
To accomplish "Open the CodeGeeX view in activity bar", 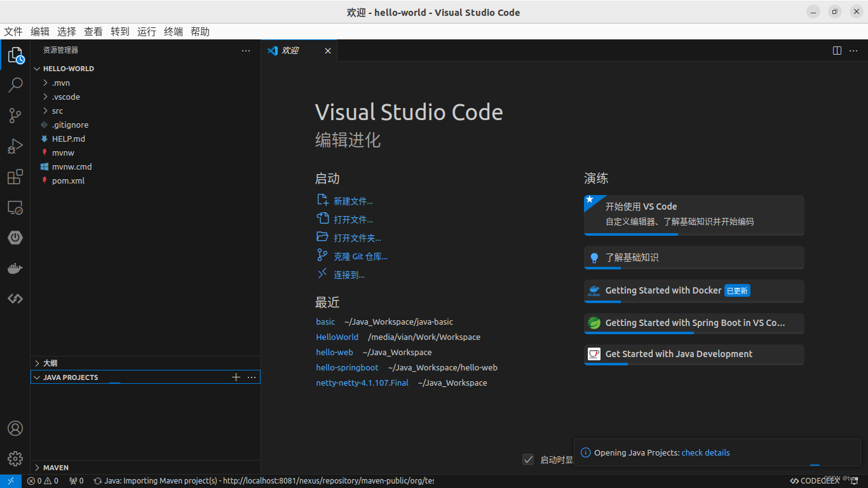I will click(x=15, y=299).
